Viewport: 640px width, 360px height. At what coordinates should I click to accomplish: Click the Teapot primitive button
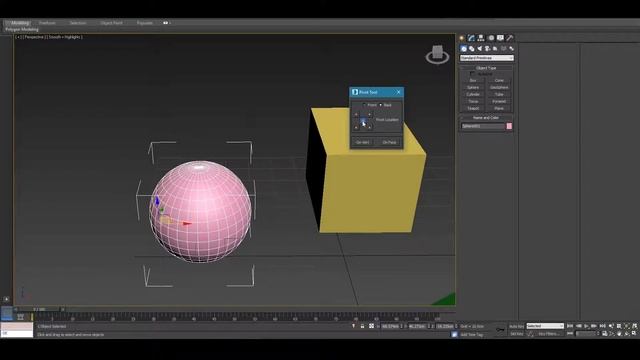[x=473, y=109]
